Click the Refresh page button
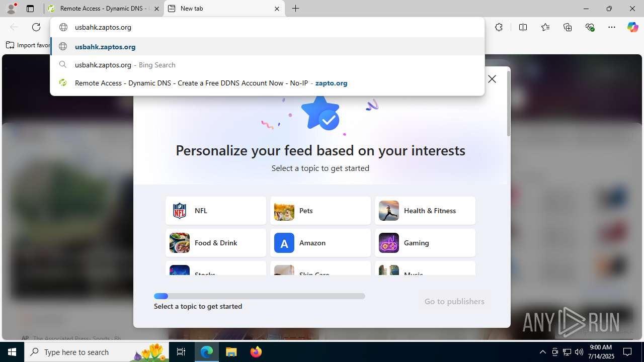644x362 pixels. click(x=36, y=27)
